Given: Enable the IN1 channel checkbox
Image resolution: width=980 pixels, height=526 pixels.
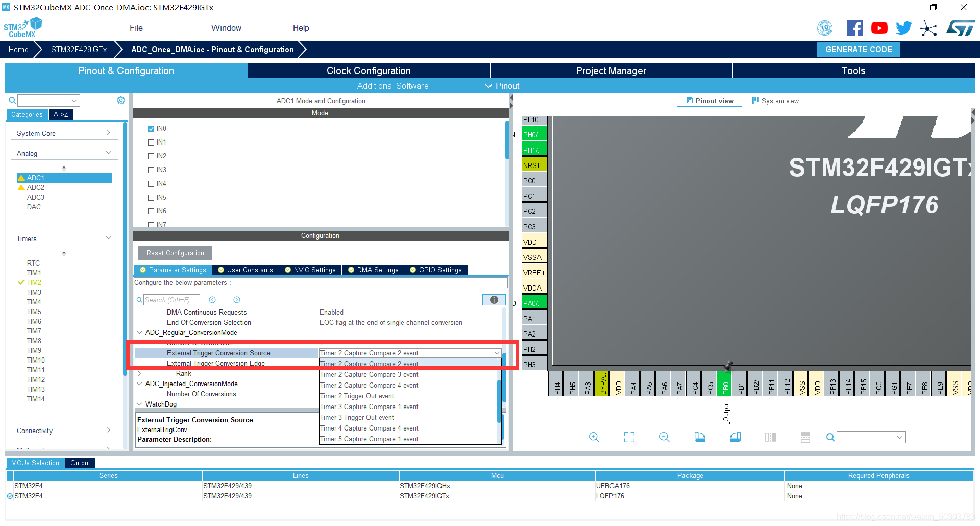Looking at the screenshot, I should click(151, 142).
